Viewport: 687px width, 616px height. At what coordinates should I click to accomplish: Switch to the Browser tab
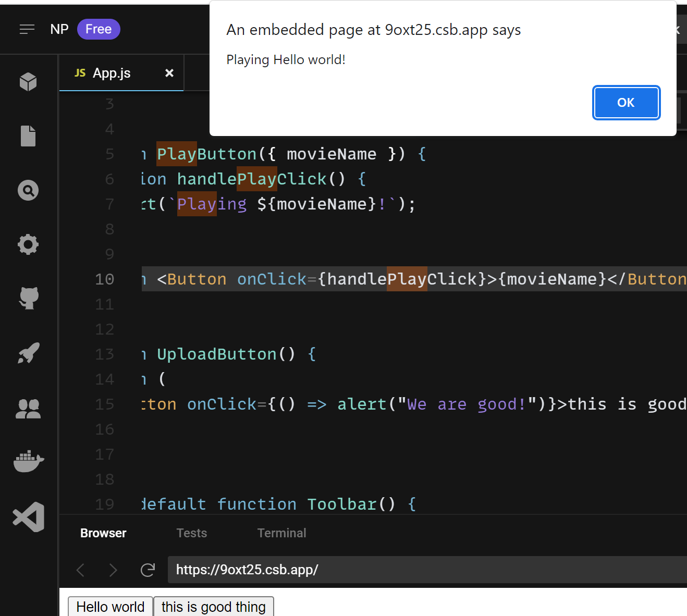click(x=103, y=533)
